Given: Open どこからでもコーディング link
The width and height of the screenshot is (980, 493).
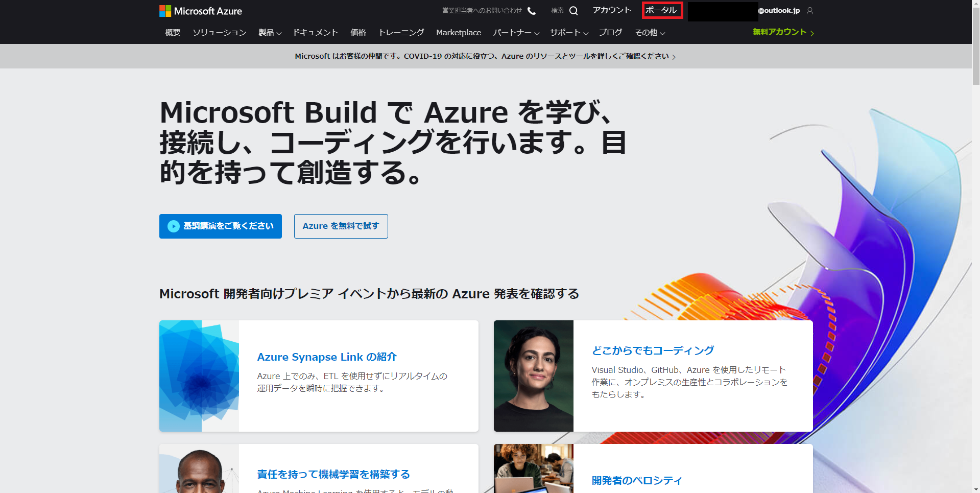Looking at the screenshot, I should [653, 350].
